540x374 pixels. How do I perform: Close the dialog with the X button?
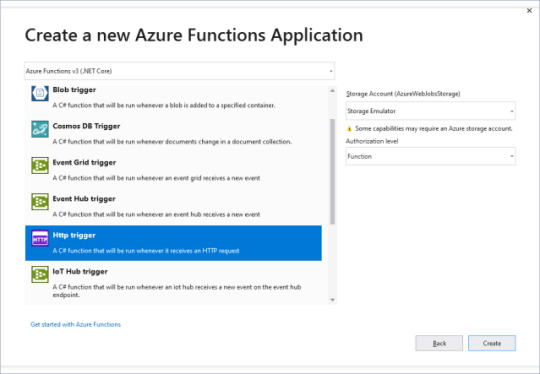tap(529, 11)
